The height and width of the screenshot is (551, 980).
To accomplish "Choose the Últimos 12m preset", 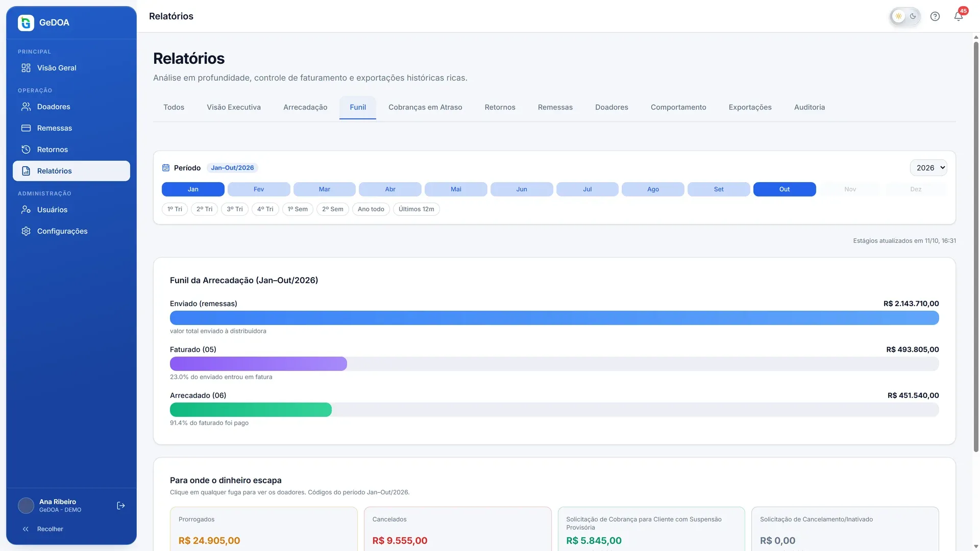I will point(416,209).
